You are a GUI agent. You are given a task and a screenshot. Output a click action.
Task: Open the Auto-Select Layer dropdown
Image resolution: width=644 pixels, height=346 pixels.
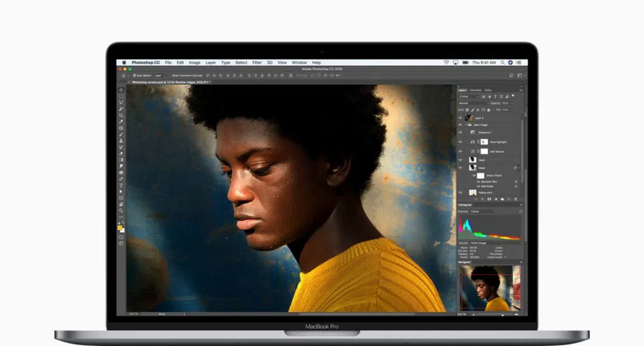[160, 75]
